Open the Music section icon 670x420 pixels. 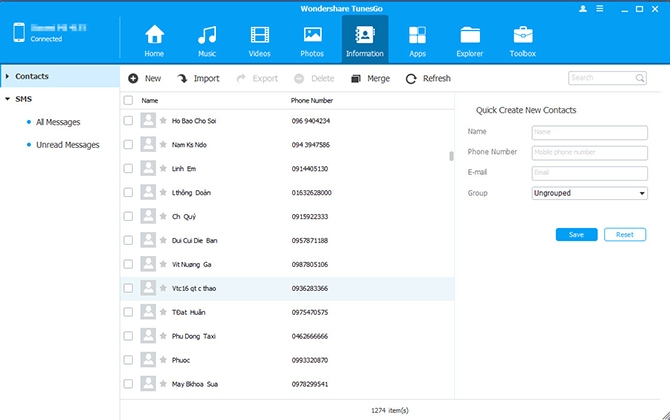point(207,35)
